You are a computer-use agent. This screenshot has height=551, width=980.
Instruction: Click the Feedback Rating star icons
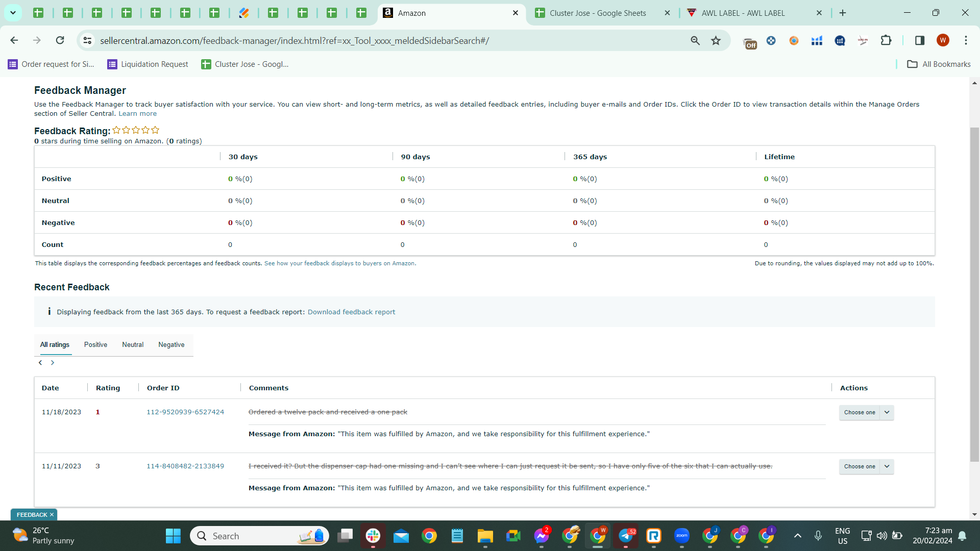136,130
